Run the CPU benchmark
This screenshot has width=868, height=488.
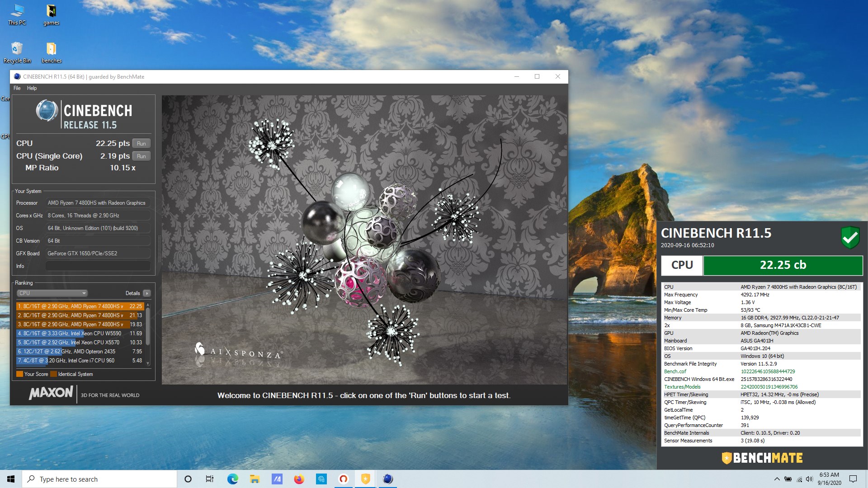coord(142,143)
